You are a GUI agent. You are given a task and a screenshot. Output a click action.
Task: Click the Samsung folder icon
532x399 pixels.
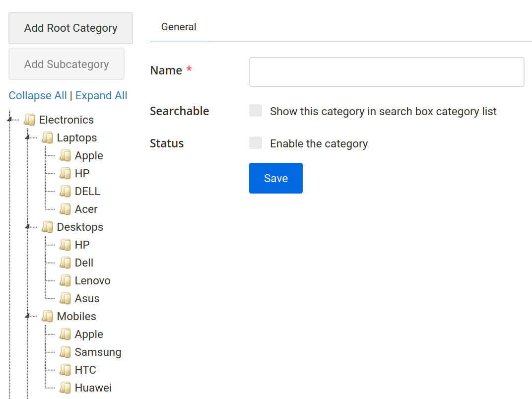pyautogui.click(x=66, y=351)
